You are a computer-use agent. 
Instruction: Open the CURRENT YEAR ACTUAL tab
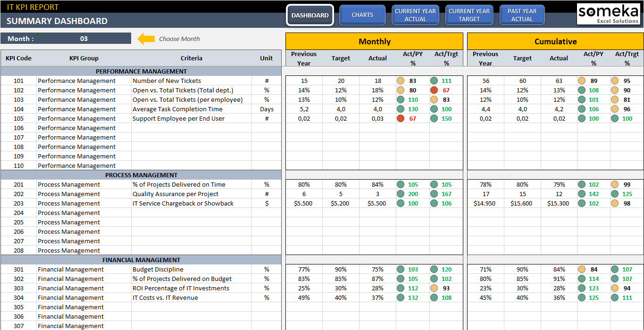pos(415,15)
